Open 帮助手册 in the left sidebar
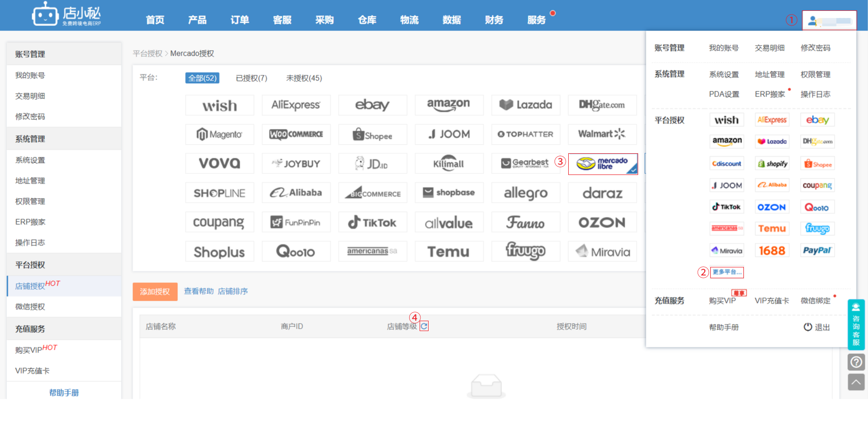Image resolution: width=868 pixels, height=440 pixels. tap(64, 393)
